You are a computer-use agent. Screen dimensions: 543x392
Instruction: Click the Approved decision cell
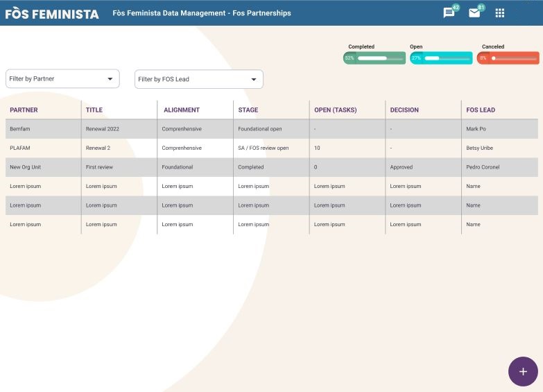pos(401,167)
